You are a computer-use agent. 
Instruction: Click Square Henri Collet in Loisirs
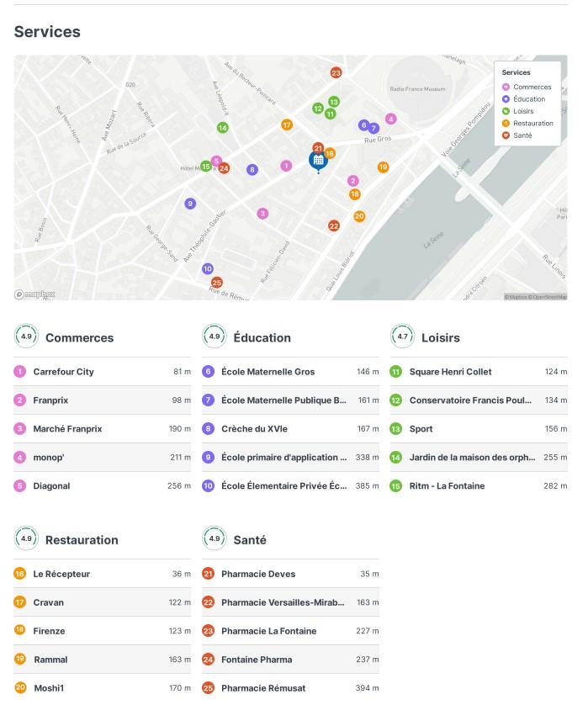(x=450, y=372)
